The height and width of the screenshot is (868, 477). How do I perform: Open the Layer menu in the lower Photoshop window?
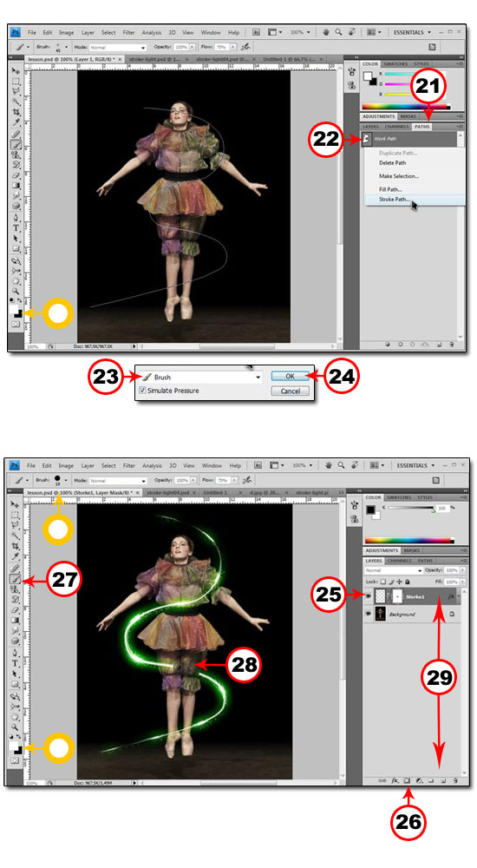88,465
